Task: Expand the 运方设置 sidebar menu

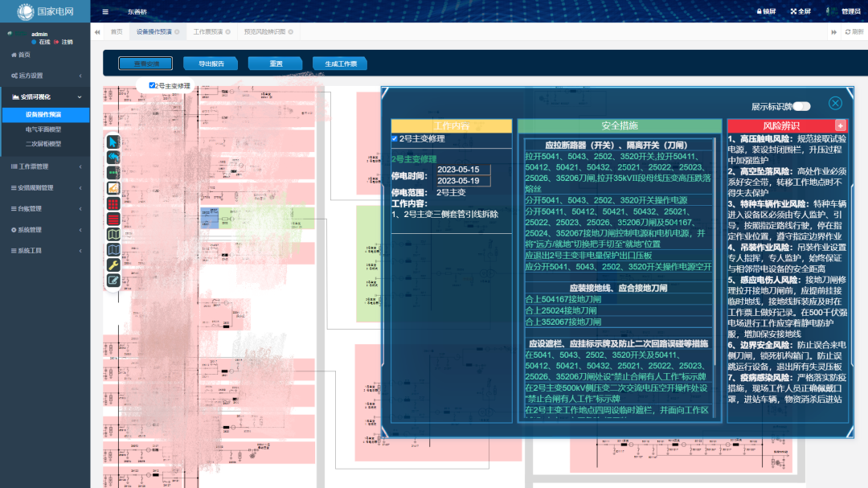Action: (45, 76)
